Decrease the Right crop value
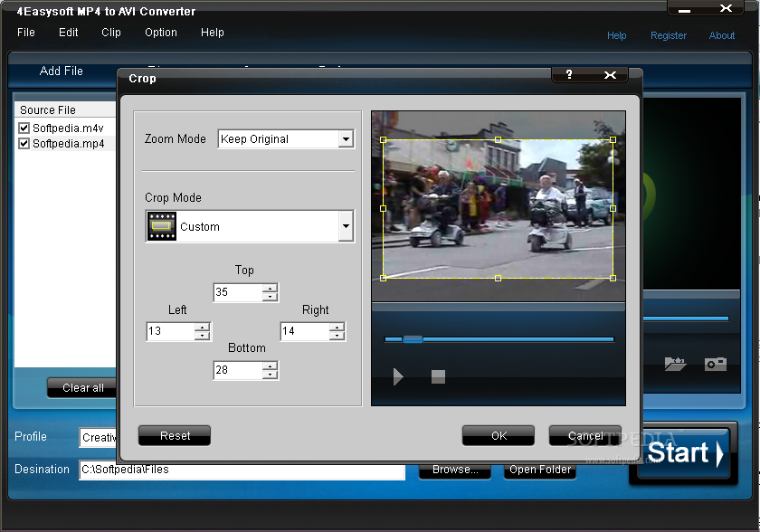 coord(337,336)
